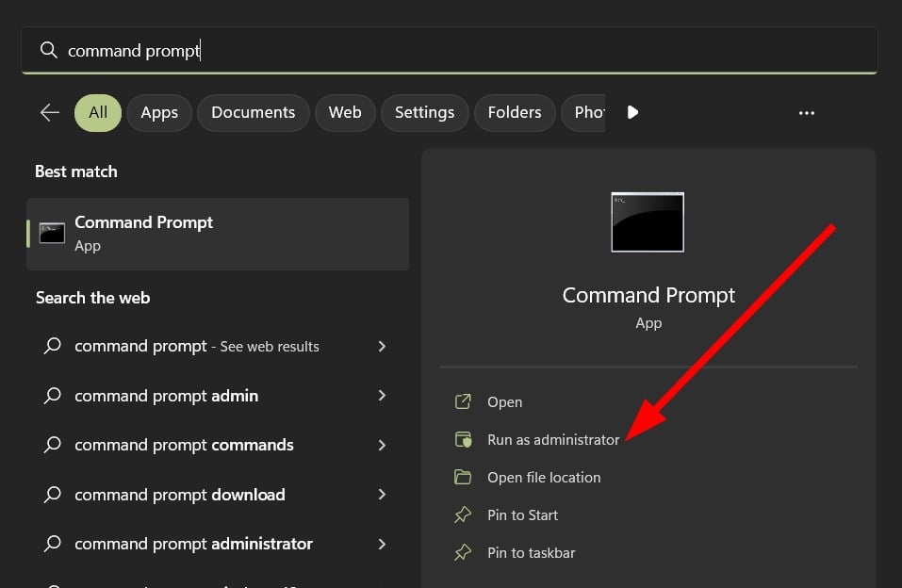Expand the 'command prompt download' suggestion chevron
This screenshot has height=588, width=902.
[x=382, y=494]
